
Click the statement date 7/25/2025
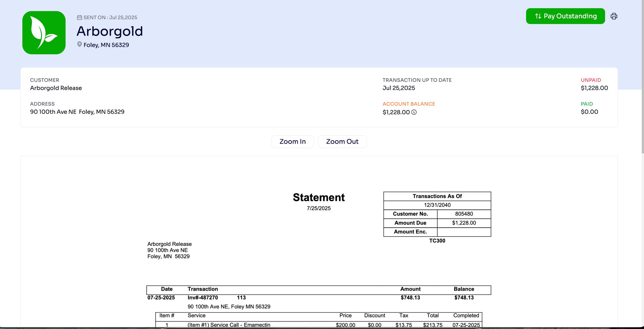point(319,208)
